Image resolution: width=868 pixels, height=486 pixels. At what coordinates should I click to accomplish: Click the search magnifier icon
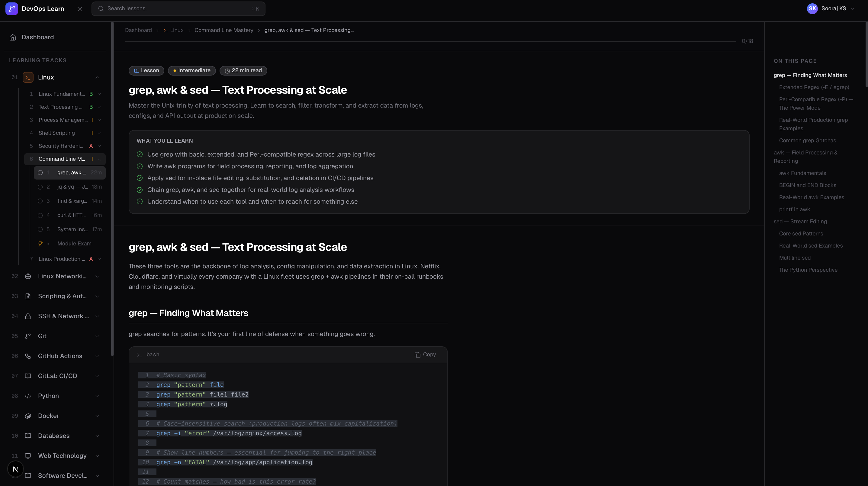(x=101, y=9)
